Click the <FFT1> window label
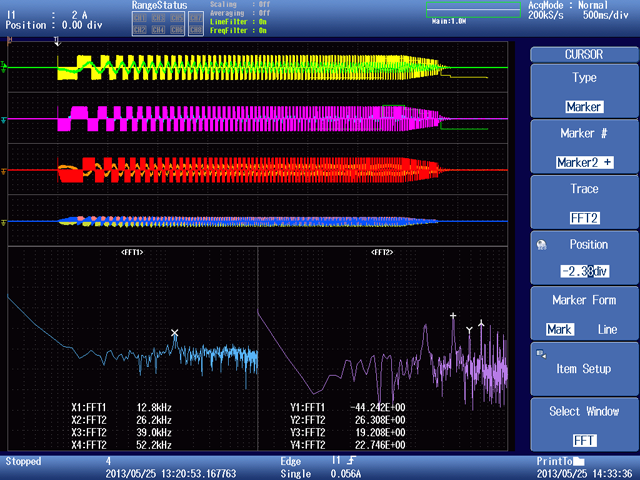Screen dimensions: 640x480 [132, 252]
